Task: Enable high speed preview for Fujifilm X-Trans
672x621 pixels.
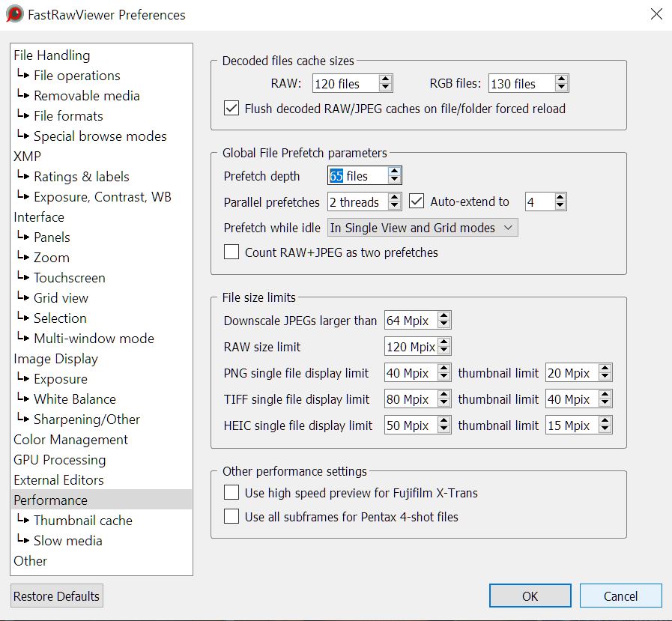Action: point(231,493)
